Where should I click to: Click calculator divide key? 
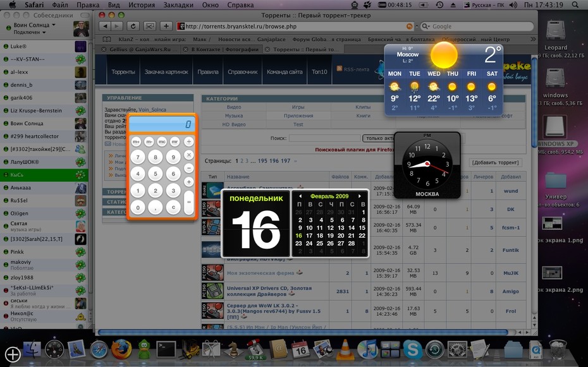tap(188, 142)
